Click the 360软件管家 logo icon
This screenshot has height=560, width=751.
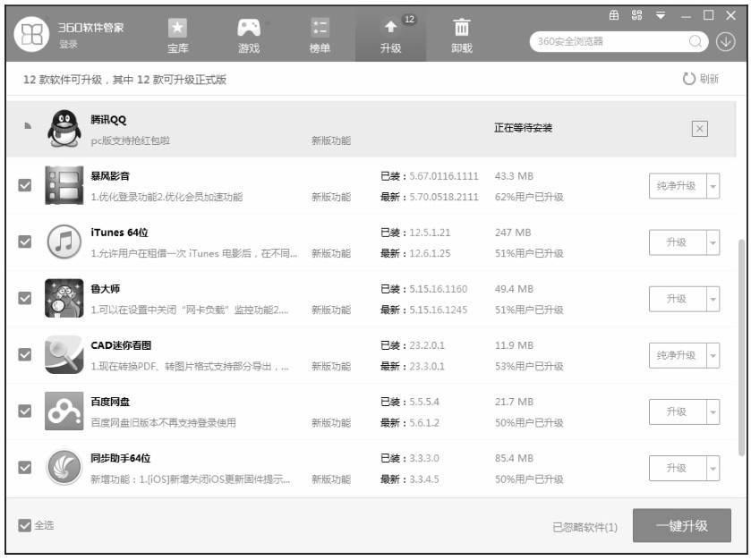point(31,34)
